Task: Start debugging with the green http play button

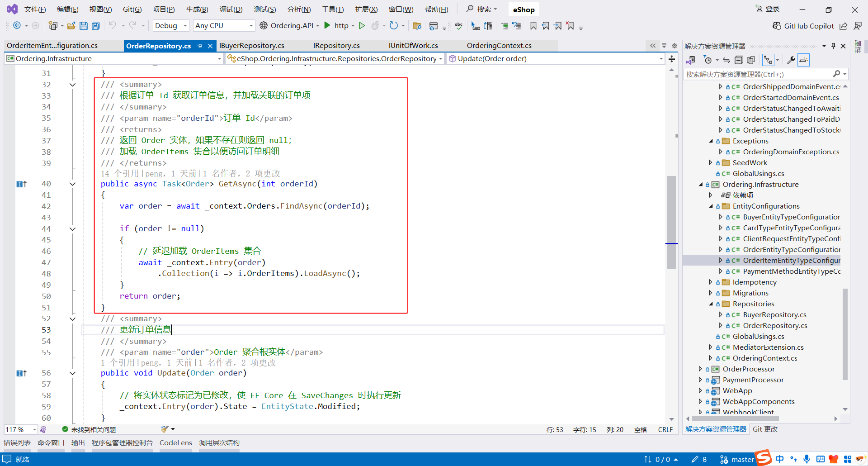Action: point(328,25)
